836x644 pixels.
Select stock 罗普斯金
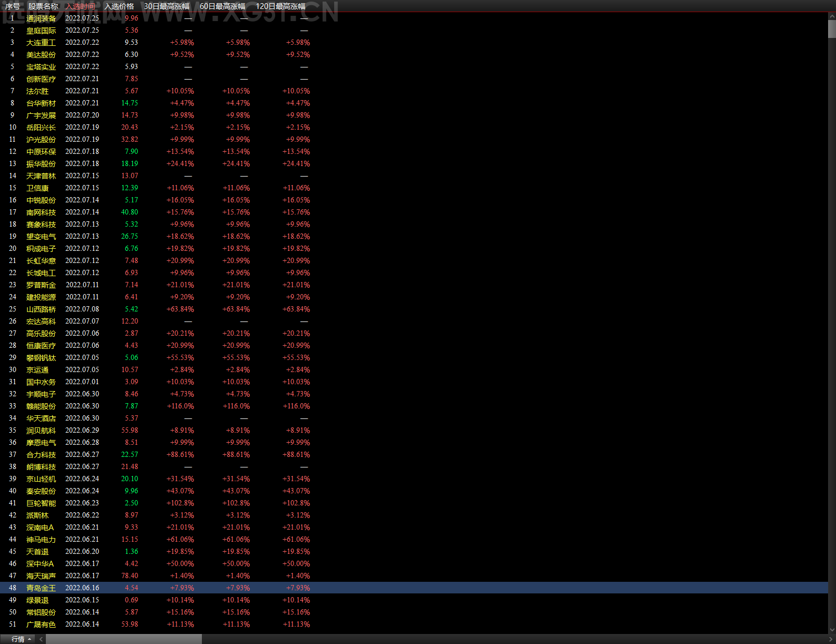pos(41,285)
